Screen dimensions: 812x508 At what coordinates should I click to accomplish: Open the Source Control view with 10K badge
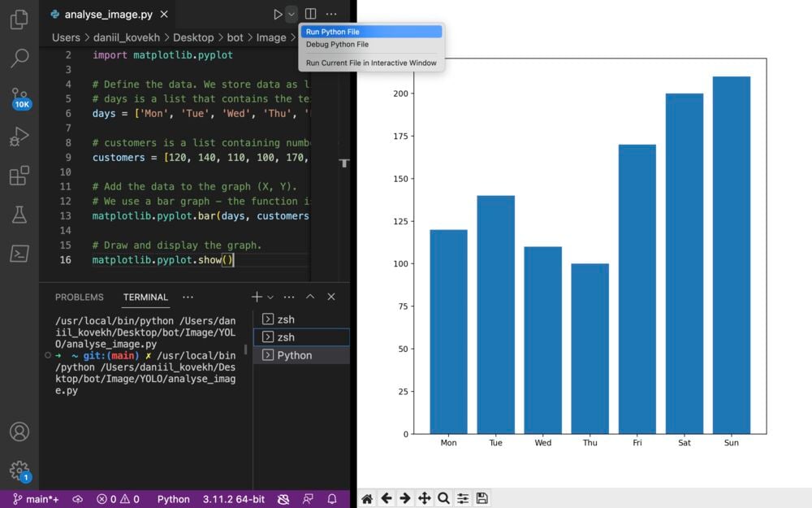(19, 98)
